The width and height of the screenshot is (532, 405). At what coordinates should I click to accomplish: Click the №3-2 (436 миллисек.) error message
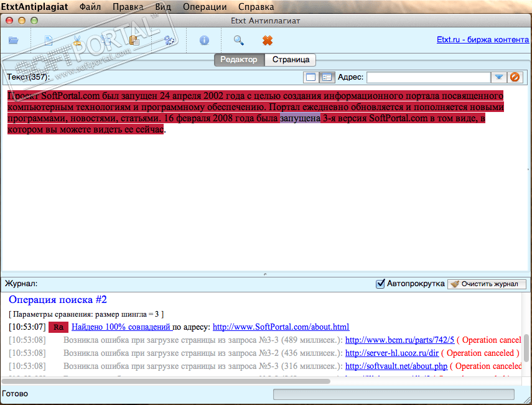click(x=203, y=353)
